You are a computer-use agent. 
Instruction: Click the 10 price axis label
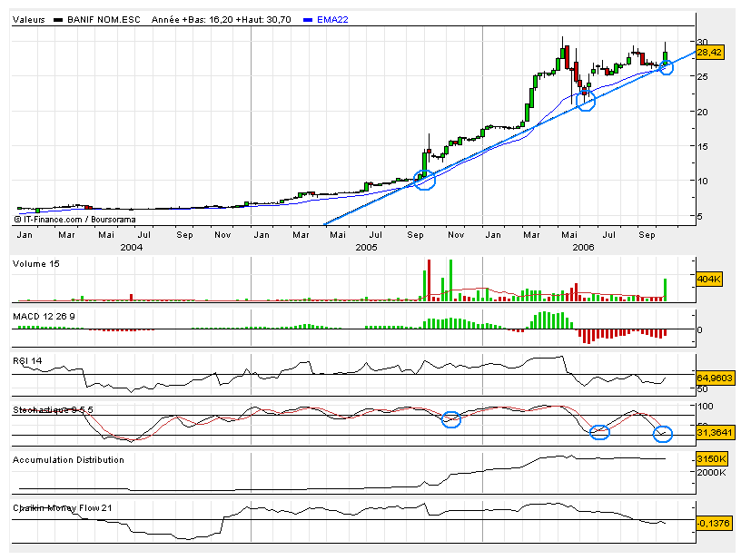click(x=703, y=182)
